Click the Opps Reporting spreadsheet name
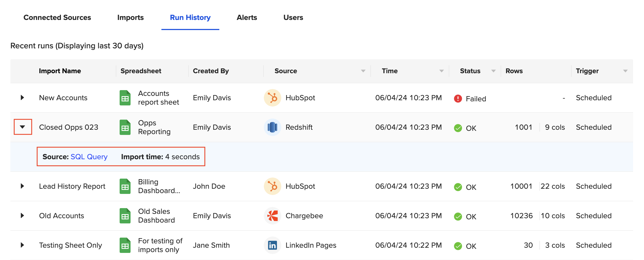This screenshot has width=644, height=260. tap(154, 127)
